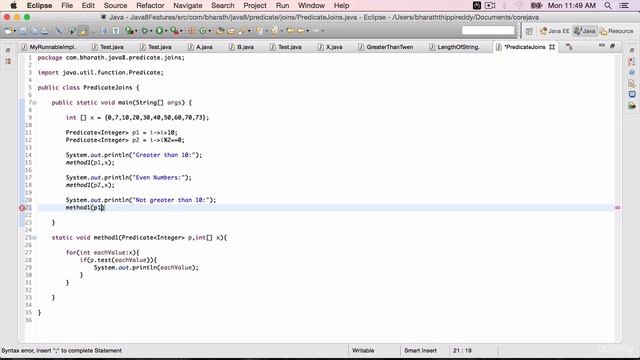Open the Debug dropdown arrow
The image size is (640, 360).
point(151,31)
